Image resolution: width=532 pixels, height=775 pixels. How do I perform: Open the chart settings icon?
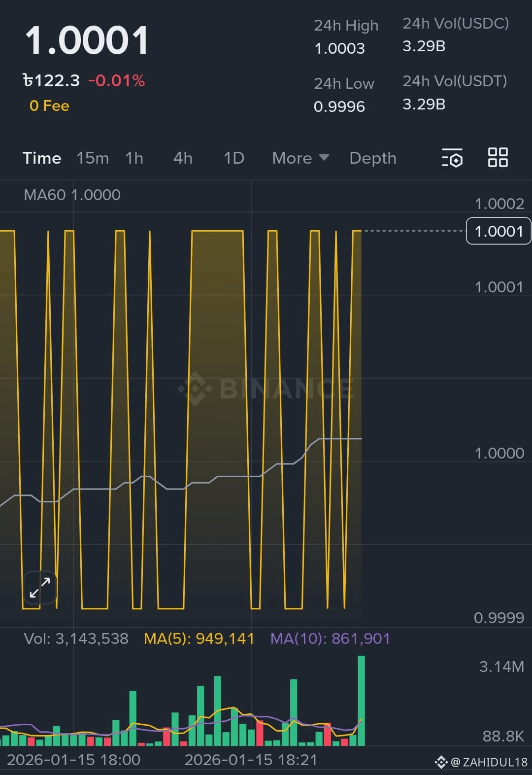[x=452, y=158]
